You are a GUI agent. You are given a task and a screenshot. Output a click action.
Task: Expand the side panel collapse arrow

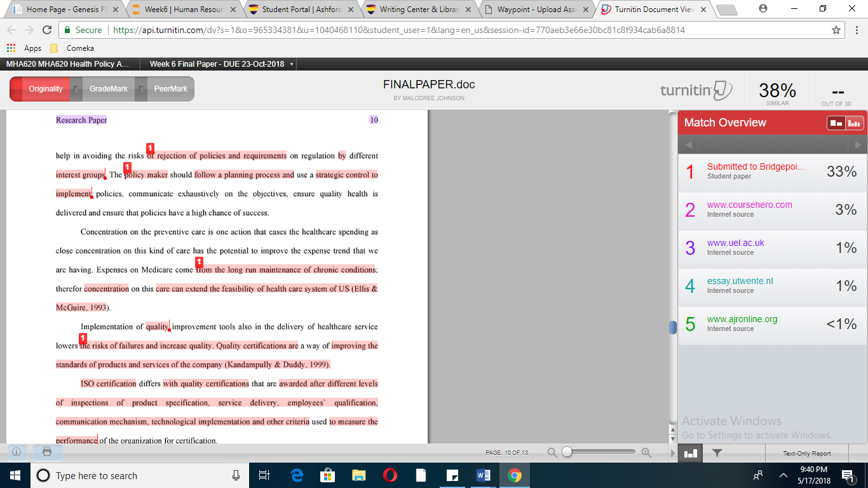(674, 453)
